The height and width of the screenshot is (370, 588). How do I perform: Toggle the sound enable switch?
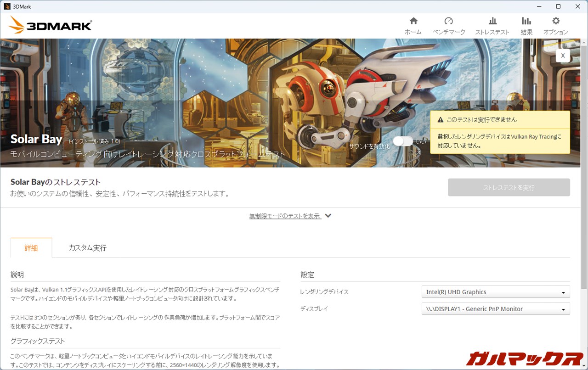click(403, 141)
